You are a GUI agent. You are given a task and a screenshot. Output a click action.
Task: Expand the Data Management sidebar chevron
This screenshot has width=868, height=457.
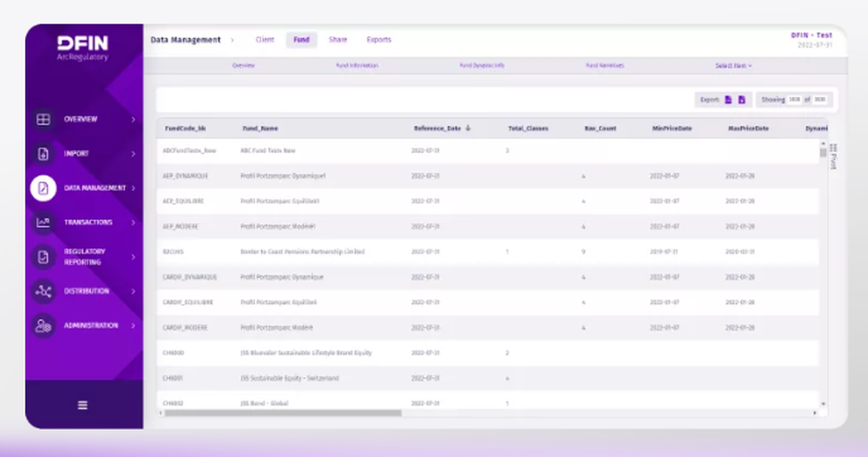tap(134, 188)
